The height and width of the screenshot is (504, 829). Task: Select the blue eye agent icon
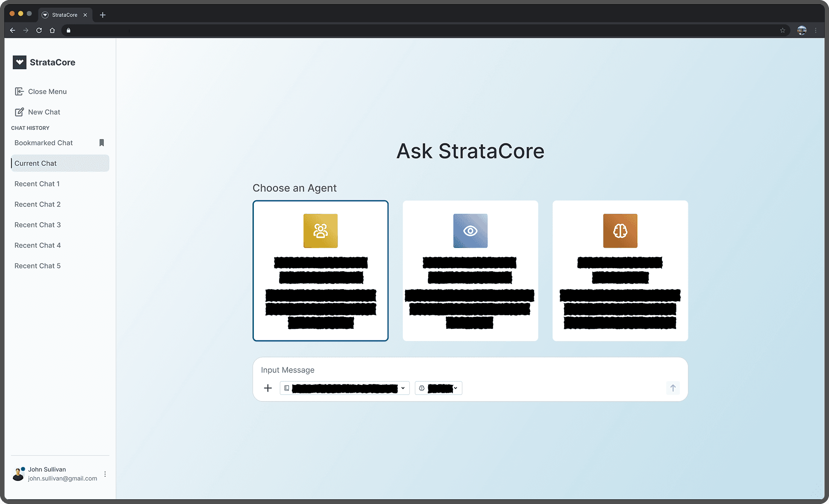(470, 231)
